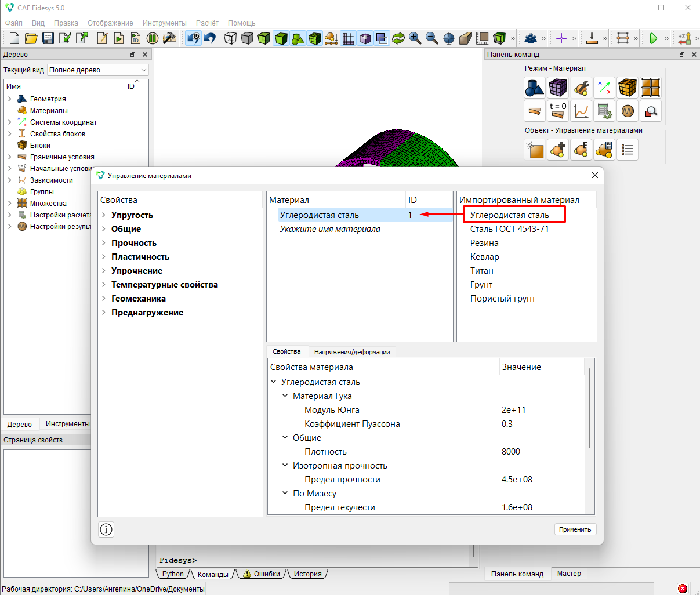This screenshot has height=595, width=700.
Task: Open the Файл menu
Action: coord(14,23)
